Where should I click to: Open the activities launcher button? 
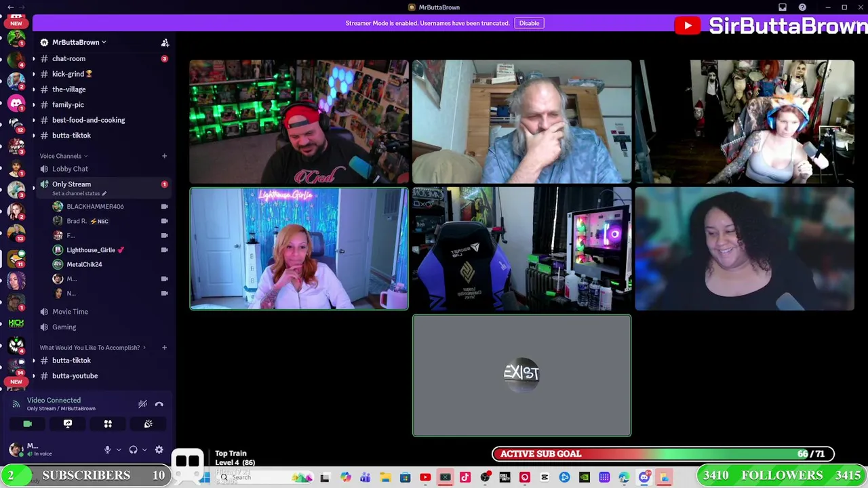108,424
